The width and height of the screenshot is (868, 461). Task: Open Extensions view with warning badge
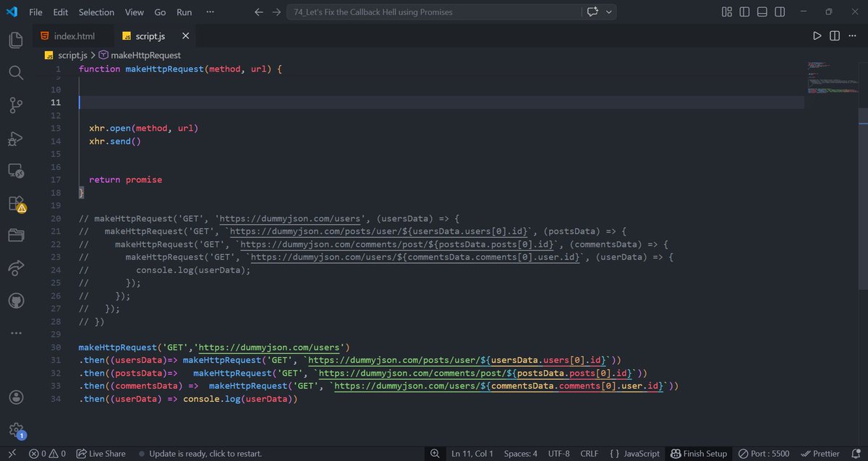(x=16, y=204)
